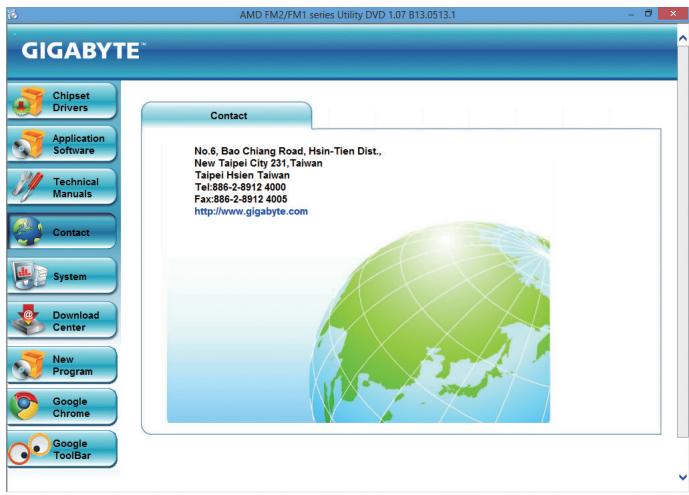Screen dimensions: 689x495
Task: Click the scroll down arrow
Action: [682, 477]
